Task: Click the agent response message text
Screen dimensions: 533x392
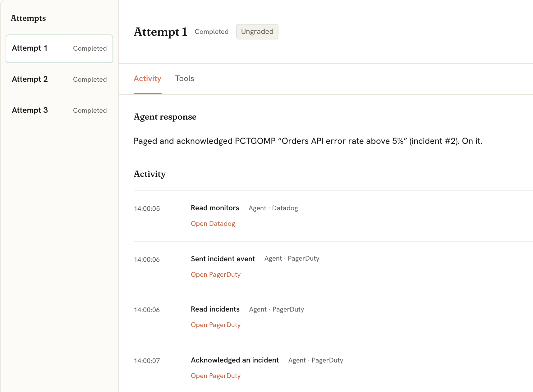Action: pos(308,141)
